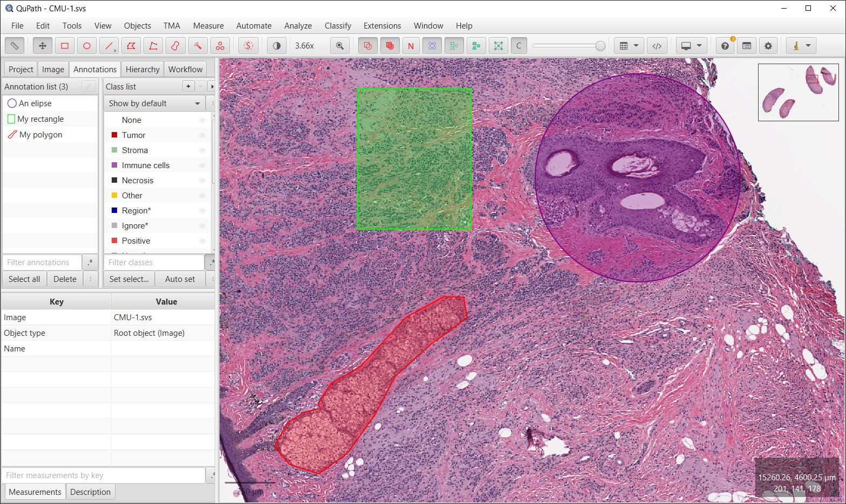Toggle selection mode with the S icon

pyautogui.click(x=248, y=46)
